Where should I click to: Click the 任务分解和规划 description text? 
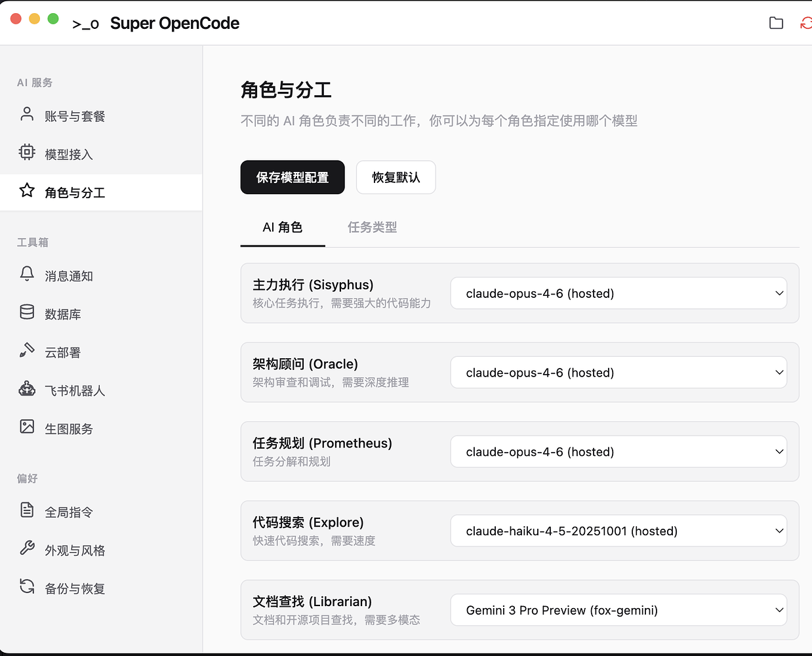coord(291,462)
